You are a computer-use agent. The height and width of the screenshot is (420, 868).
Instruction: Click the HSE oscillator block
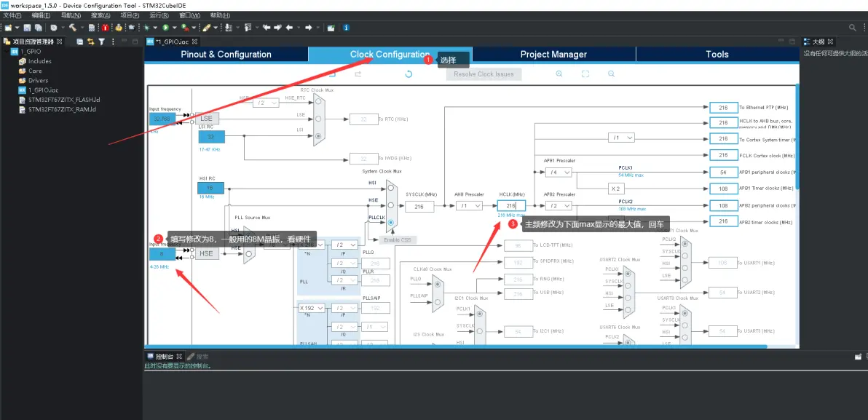tap(207, 253)
